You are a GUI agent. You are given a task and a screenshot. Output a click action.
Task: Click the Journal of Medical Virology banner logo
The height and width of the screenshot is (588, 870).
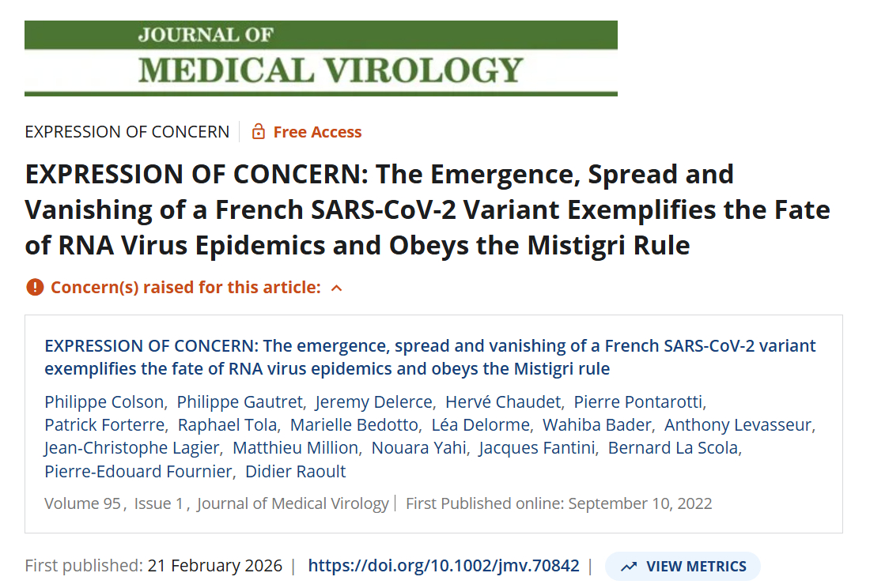(x=320, y=58)
